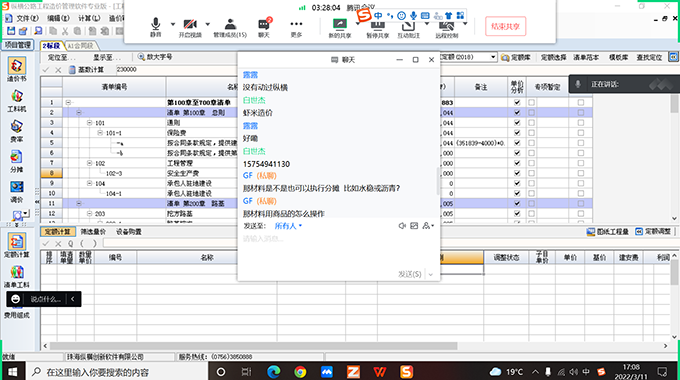Click the red 结束共享 button
This screenshot has height=380, width=680.
point(505,26)
